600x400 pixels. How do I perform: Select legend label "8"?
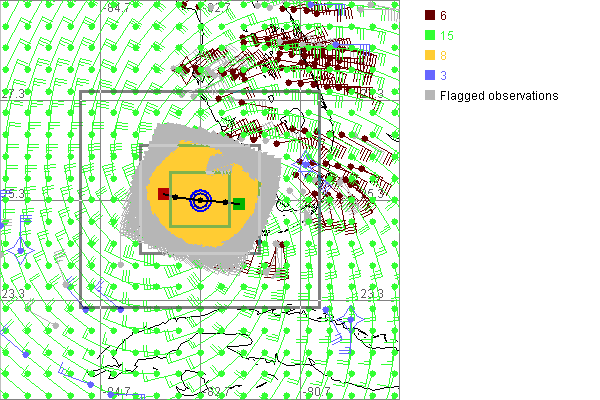pos(444,56)
